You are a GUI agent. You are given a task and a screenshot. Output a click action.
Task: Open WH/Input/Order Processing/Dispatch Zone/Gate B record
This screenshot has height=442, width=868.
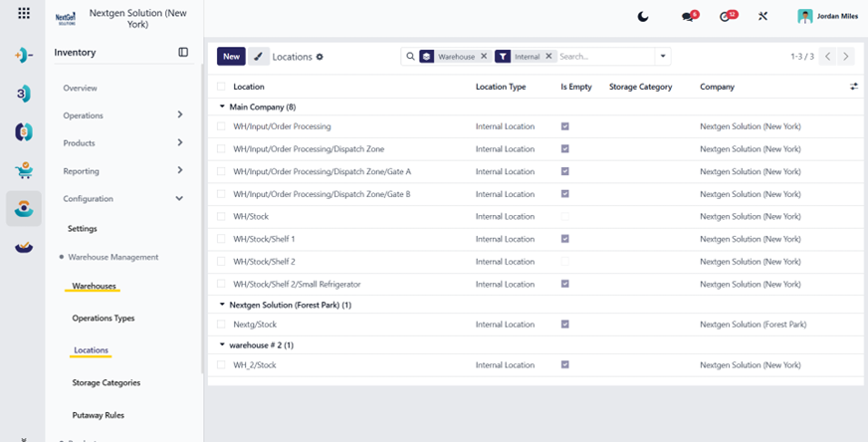(322, 194)
